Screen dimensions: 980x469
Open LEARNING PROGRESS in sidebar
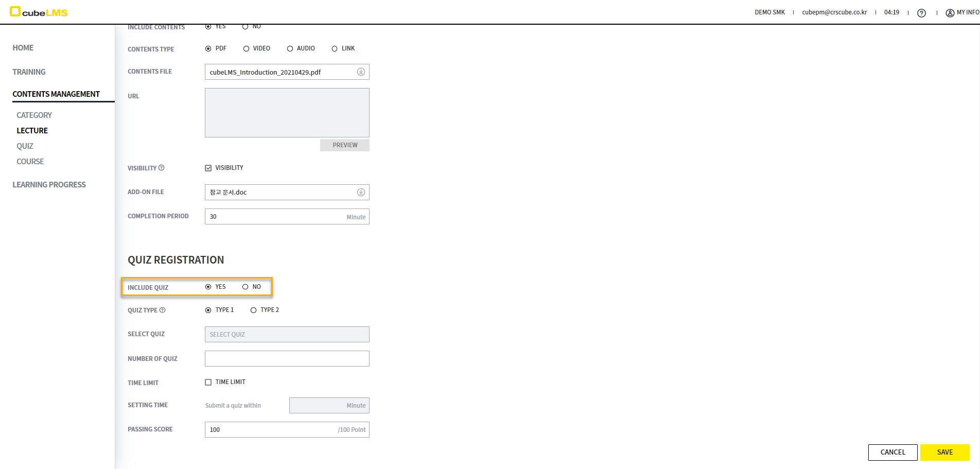49,185
